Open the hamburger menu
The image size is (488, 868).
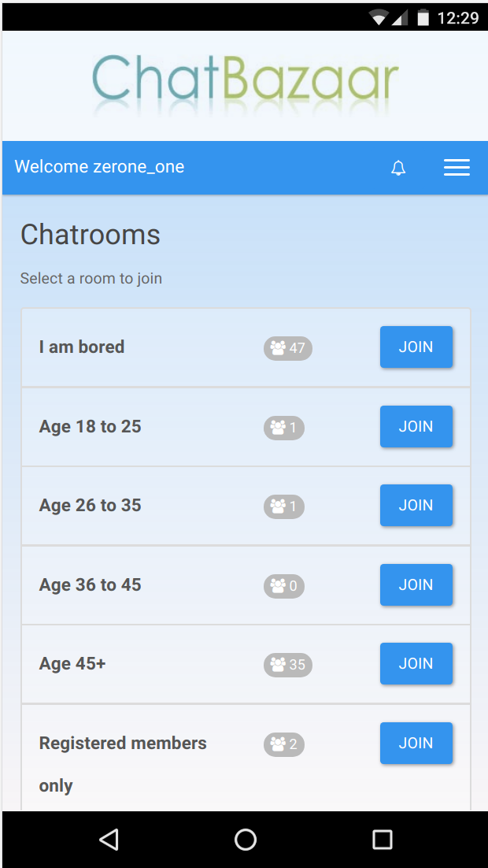[457, 167]
